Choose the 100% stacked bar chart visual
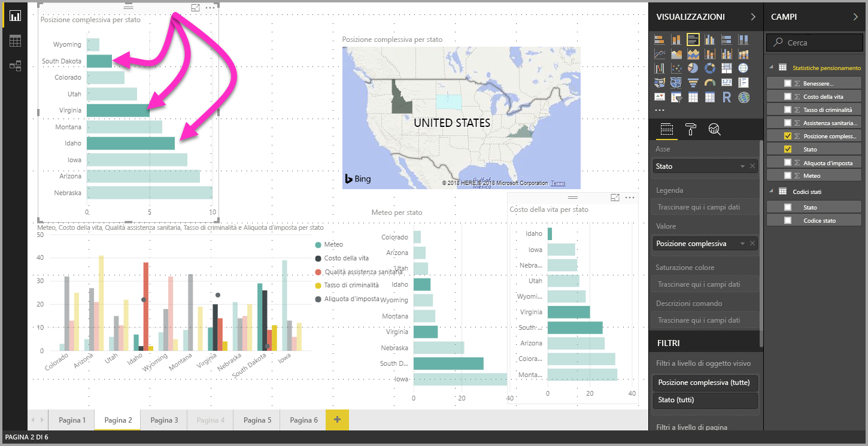The image size is (868, 446). [x=727, y=40]
